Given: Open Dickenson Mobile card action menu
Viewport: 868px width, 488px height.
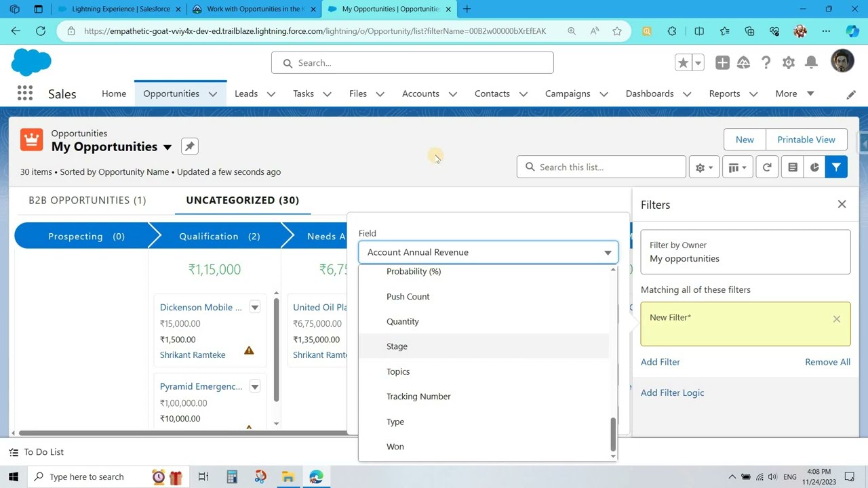Looking at the screenshot, I should tap(255, 307).
